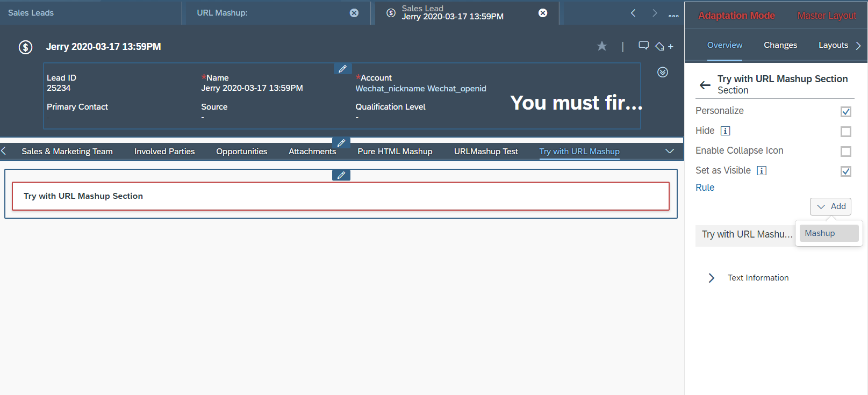Select the Try with URL Mashu... list item

point(747,234)
